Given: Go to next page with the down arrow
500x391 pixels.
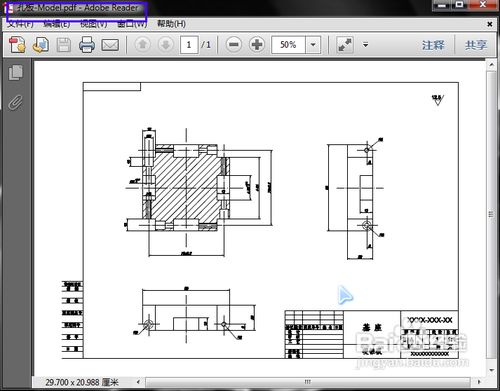Looking at the screenshot, I should (x=166, y=44).
